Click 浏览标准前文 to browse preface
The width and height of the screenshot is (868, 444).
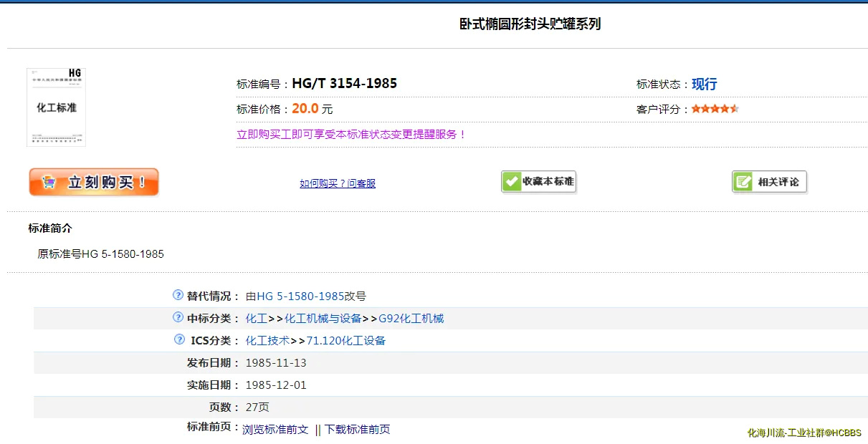click(275, 430)
